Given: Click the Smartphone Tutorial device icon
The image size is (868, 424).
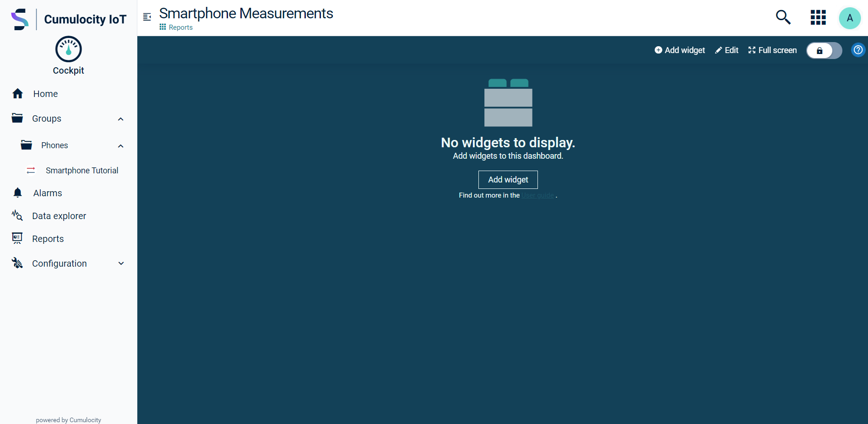Looking at the screenshot, I should point(31,170).
